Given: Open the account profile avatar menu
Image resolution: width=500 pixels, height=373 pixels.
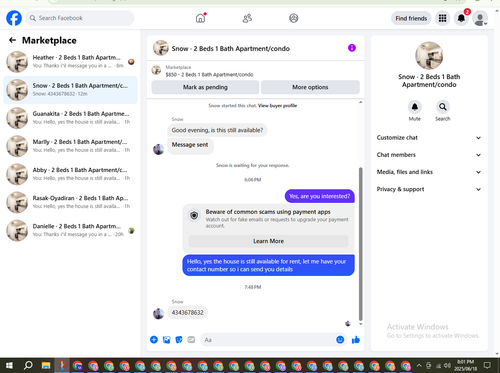Looking at the screenshot, I should point(480,18).
